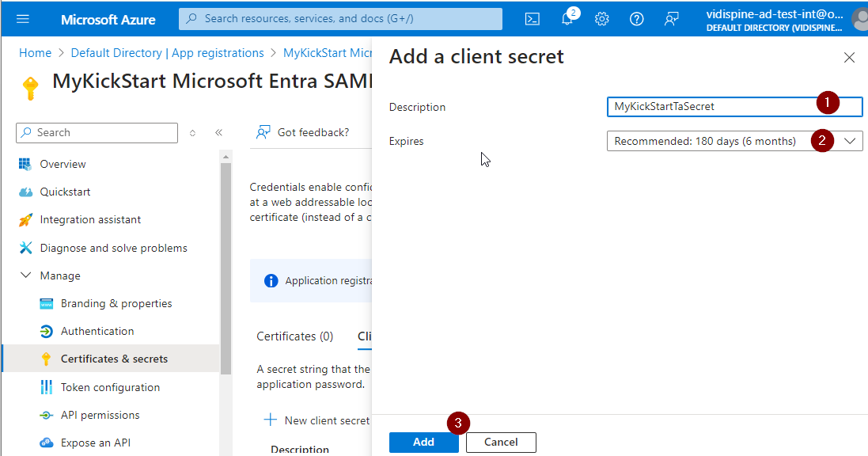Click the Add button
This screenshot has width=868, height=456.
423,442
